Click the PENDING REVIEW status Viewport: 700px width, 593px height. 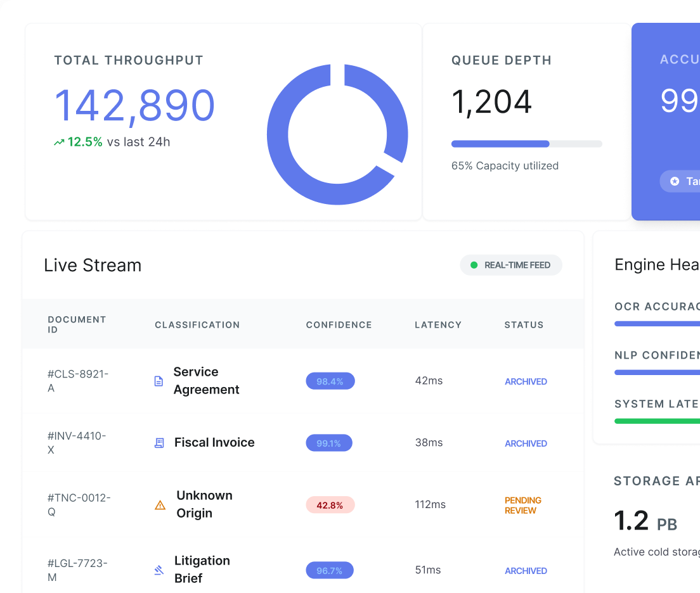point(522,505)
